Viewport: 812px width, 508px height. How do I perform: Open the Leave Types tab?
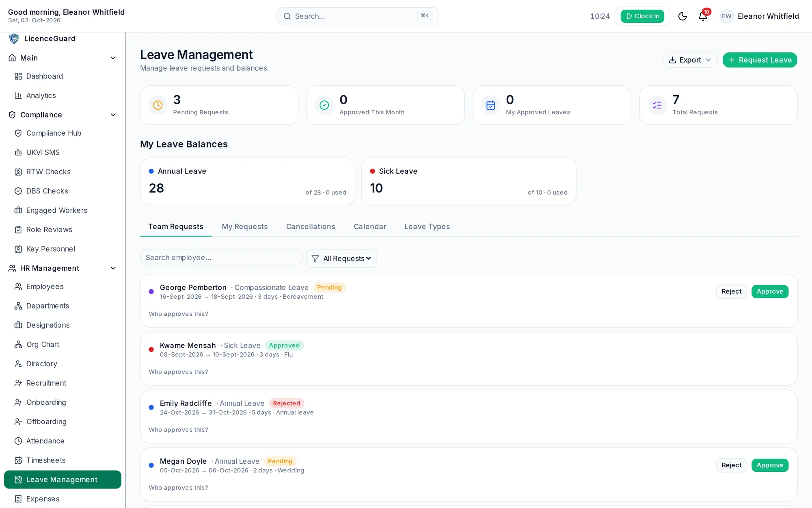click(x=427, y=227)
